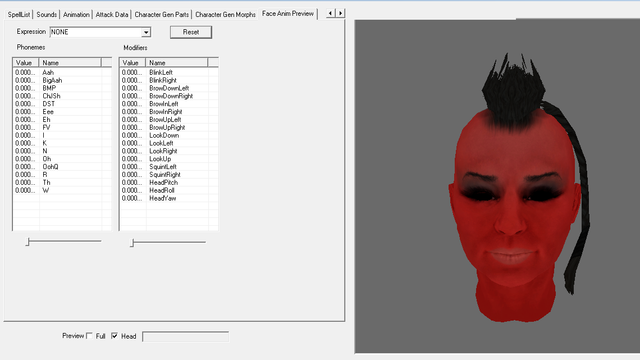
Task: Select the BrowDownRight modifier row
Action: click(x=169, y=96)
